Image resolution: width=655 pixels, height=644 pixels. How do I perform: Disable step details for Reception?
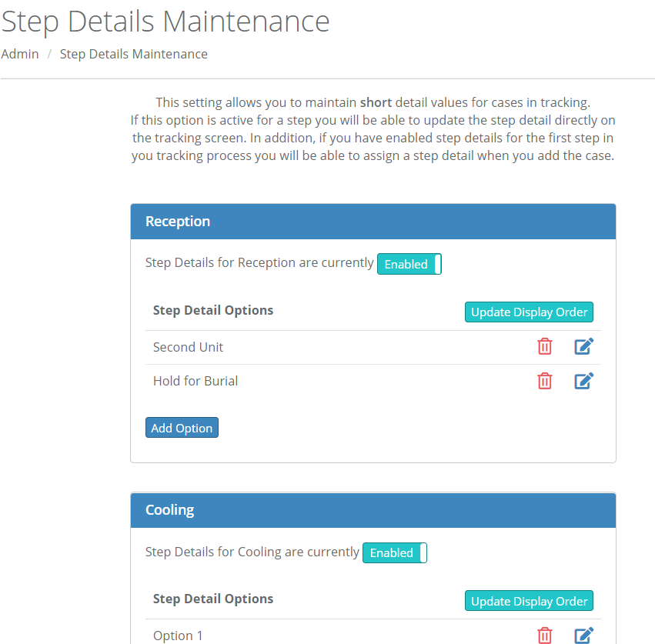click(409, 264)
